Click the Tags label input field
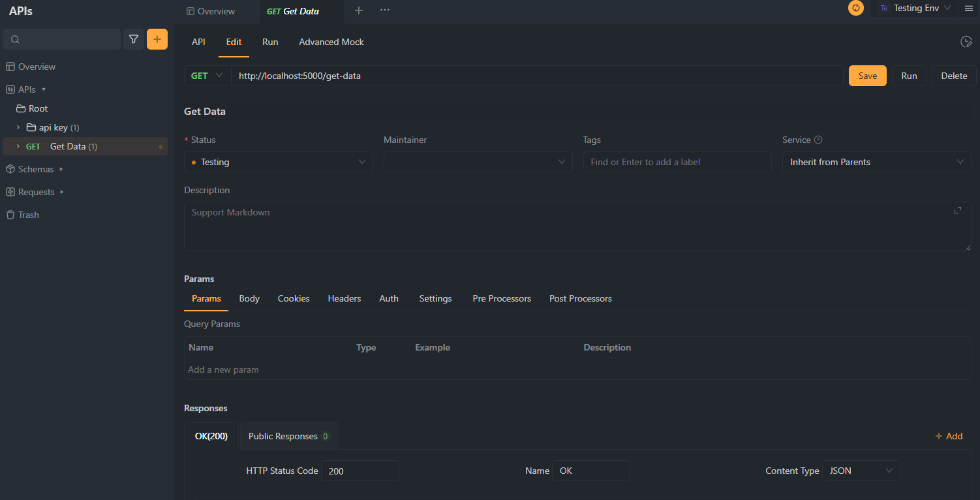Viewport: 980px width, 500px height. 677,162
